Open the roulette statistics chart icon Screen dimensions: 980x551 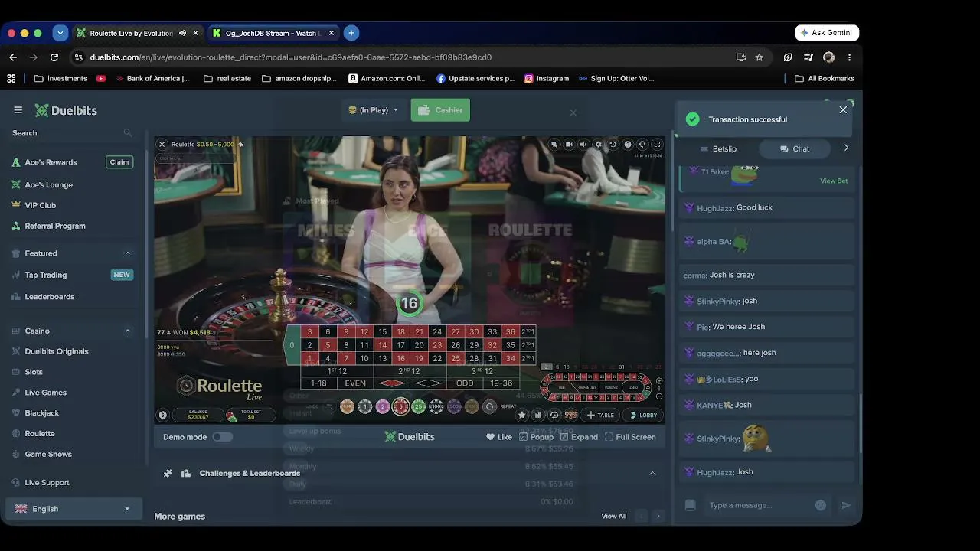click(x=538, y=415)
